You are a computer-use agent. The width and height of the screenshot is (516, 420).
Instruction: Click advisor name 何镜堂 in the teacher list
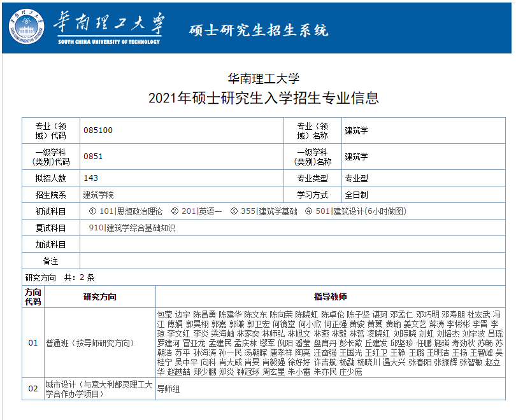pyautogui.click(x=284, y=324)
